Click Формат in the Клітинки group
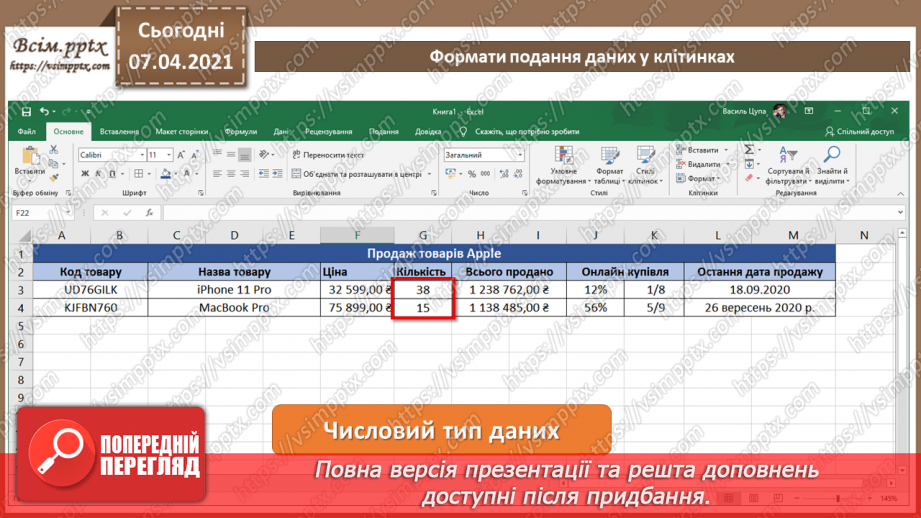The width and height of the screenshot is (921, 518). [697, 178]
